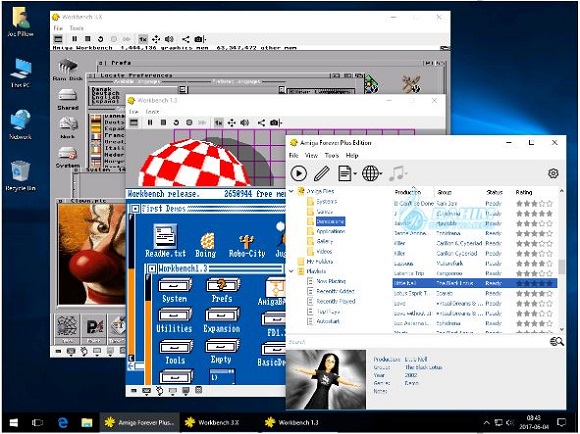Click the Play button in Amiga Forever

(x=299, y=173)
